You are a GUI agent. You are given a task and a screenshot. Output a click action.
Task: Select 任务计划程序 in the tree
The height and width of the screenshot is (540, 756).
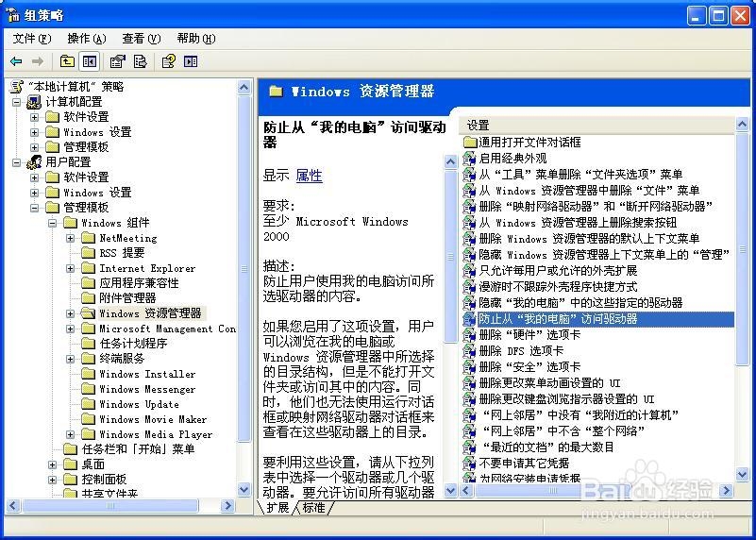[x=133, y=344]
